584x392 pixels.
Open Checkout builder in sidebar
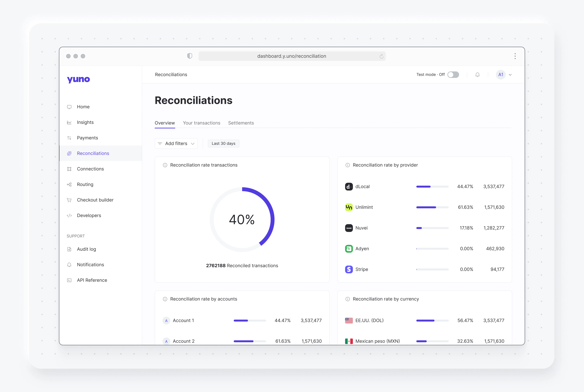95,200
